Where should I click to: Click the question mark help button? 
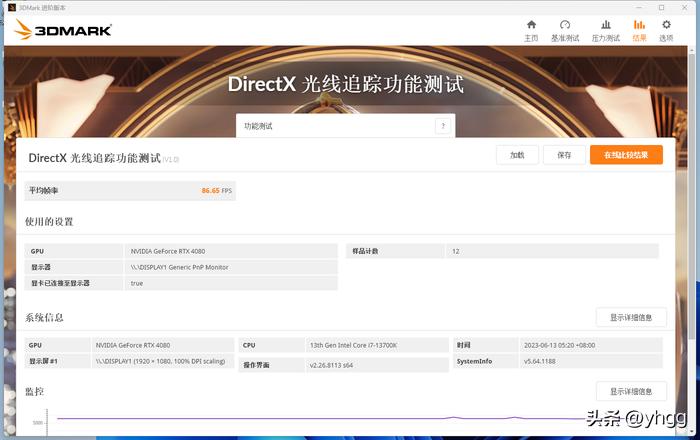[443, 126]
